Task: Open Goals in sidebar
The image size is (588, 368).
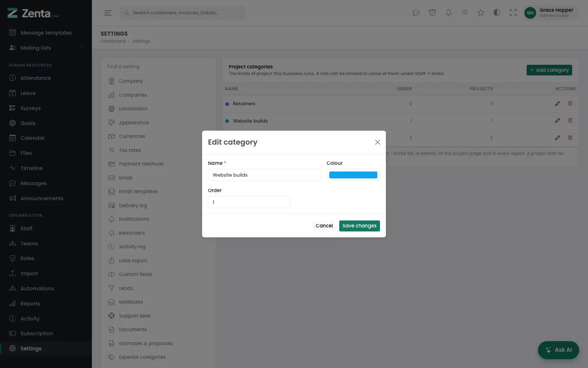Action: [x=46, y=123]
